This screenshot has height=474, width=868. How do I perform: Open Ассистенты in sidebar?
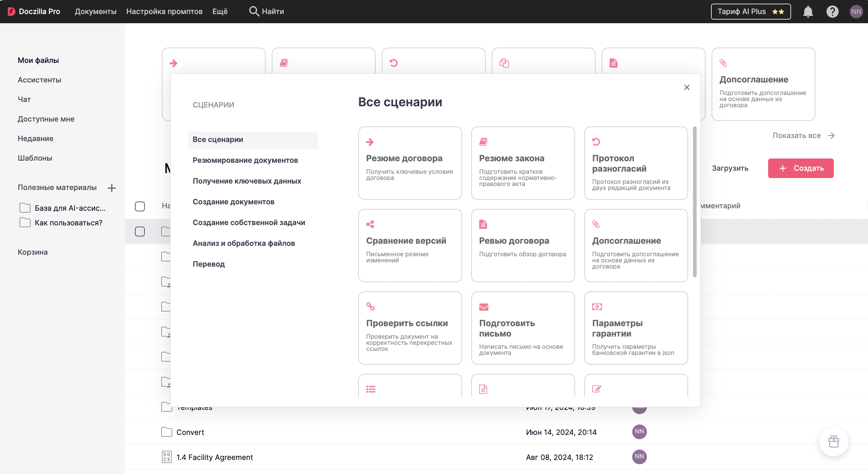[x=39, y=80]
